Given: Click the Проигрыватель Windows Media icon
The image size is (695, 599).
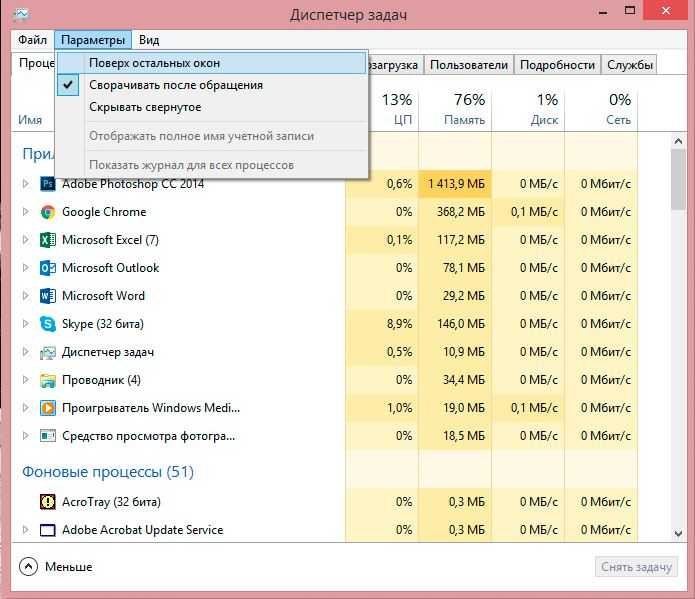Looking at the screenshot, I should click(48, 408).
